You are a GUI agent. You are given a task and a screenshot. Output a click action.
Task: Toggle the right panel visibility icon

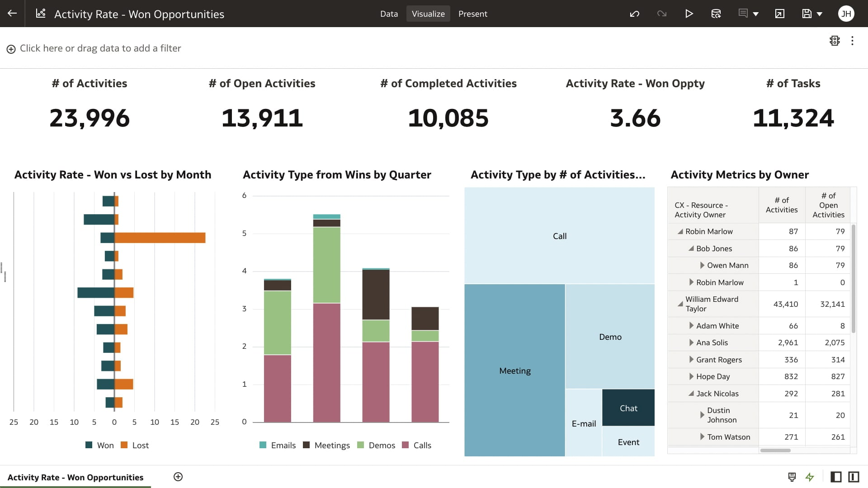tap(854, 477)
